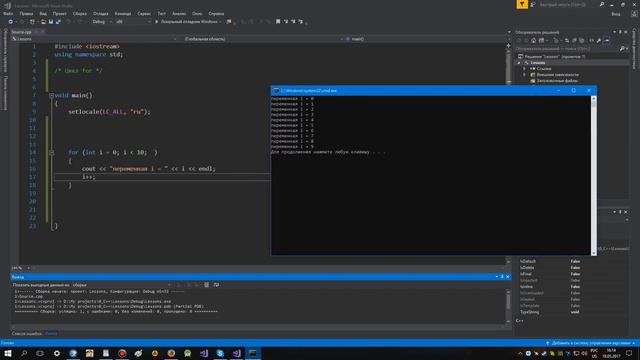
Task: Open the Отладка menu
Action: click(x=100, y=13)
